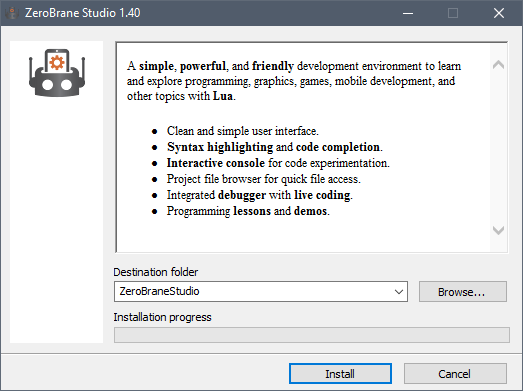
Task: Click the ZeroBrane title bar app icon
Action: click(12, 13)
